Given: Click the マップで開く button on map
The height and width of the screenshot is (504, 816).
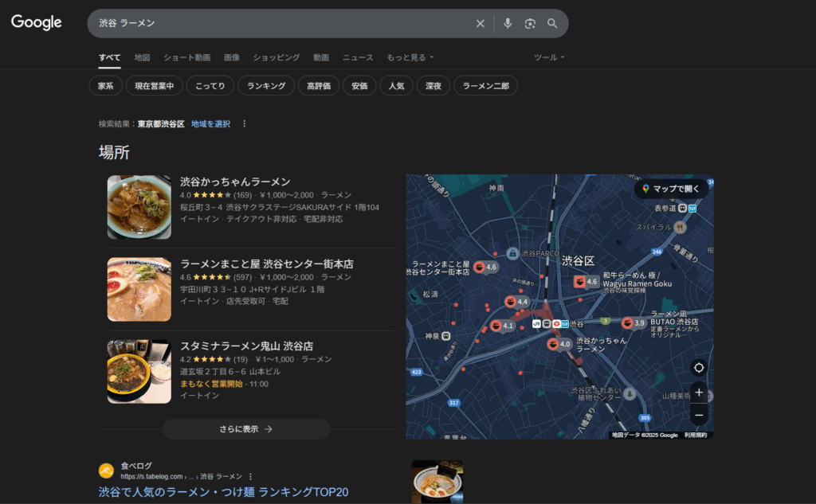Looking at the screenshot, I should pyautogui.click(x=671, y=189).
